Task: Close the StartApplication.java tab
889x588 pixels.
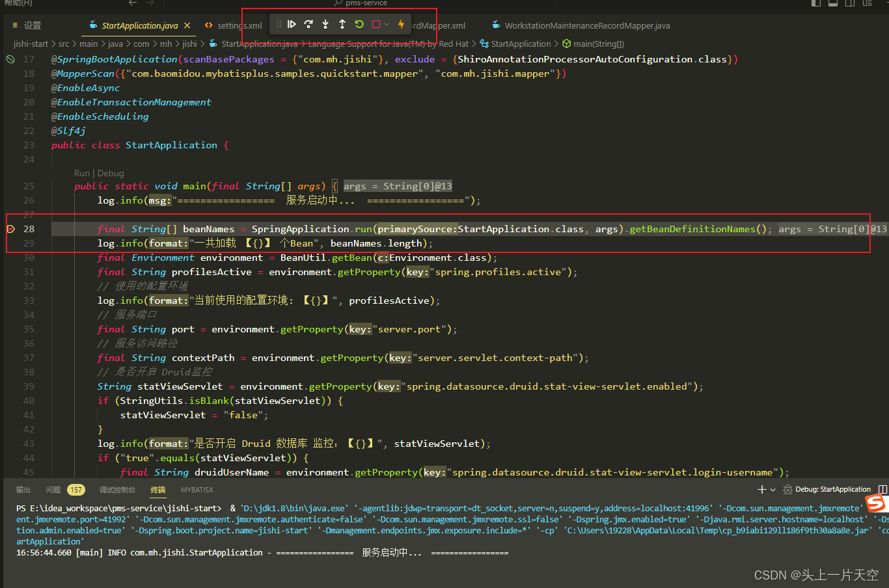Action: point(187,25)
